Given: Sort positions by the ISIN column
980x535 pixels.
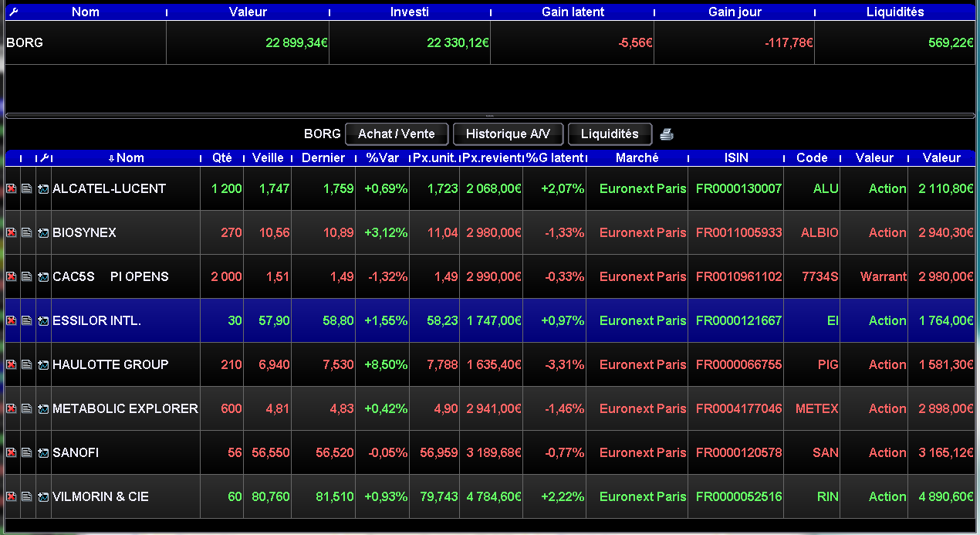Looking at the screenshot, I should tap(737, 157).
